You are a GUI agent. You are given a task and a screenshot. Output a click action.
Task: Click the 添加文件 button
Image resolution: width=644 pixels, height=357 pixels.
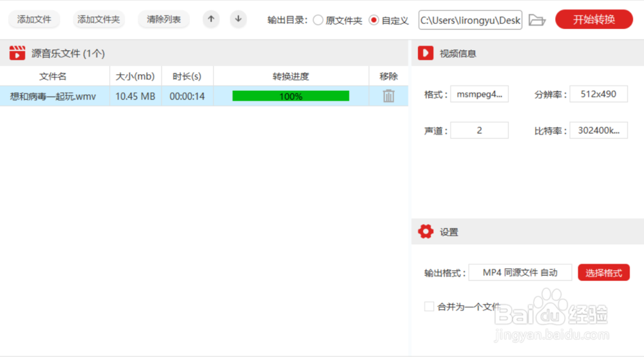pos(34,19)
